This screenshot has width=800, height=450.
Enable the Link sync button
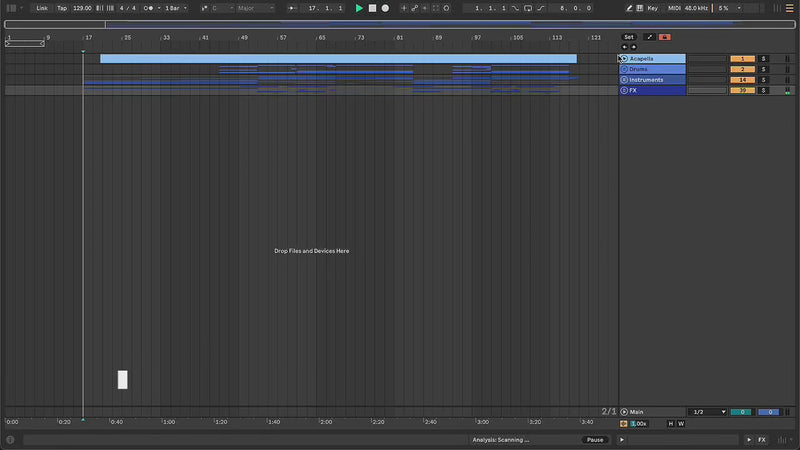point(42,8)
